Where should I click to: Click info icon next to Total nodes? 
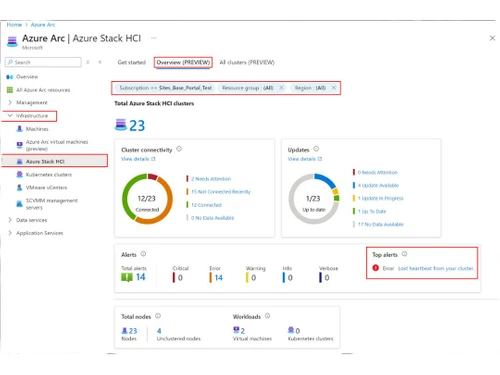[158, 316]
